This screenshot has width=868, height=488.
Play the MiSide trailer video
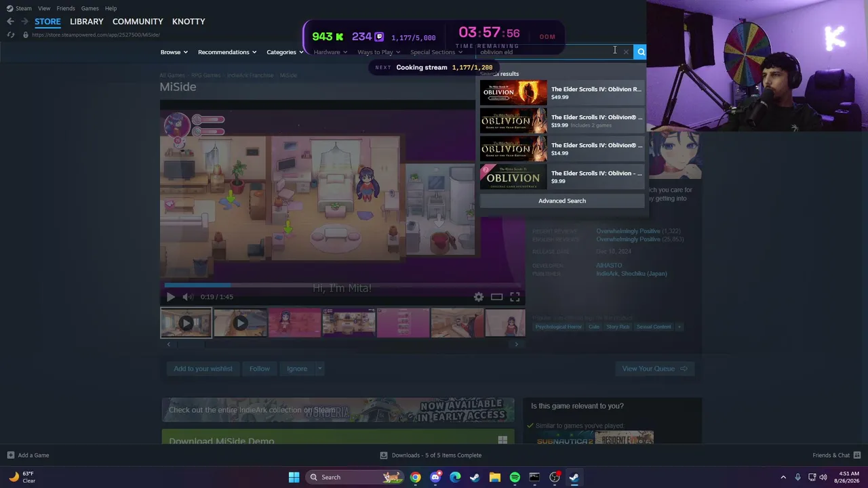(x=170, y=297)
